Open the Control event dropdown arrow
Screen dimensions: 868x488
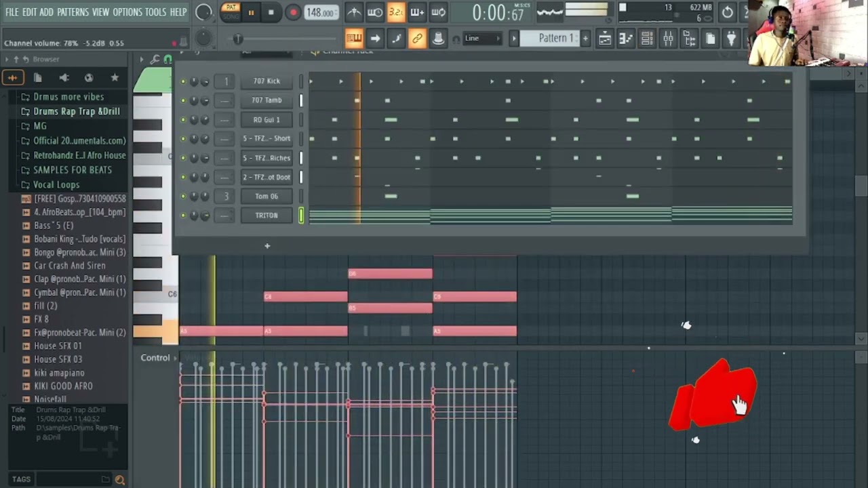175,358
